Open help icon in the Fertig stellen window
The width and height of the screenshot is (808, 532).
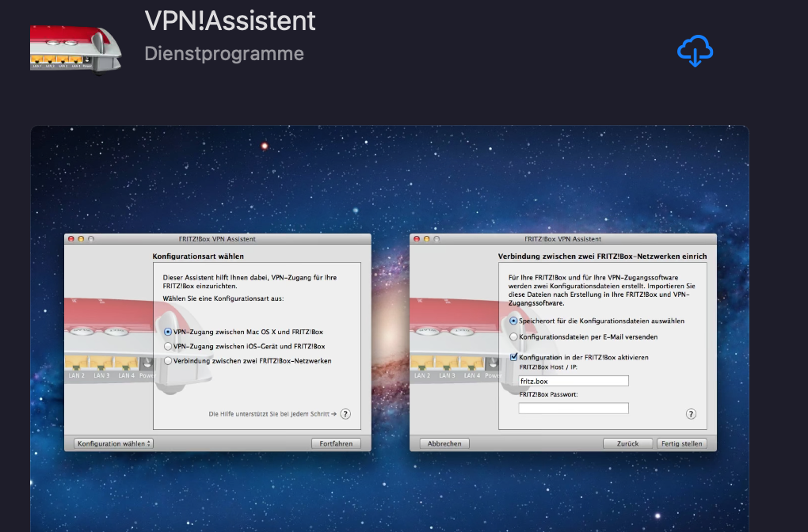(x=691, y=414)
